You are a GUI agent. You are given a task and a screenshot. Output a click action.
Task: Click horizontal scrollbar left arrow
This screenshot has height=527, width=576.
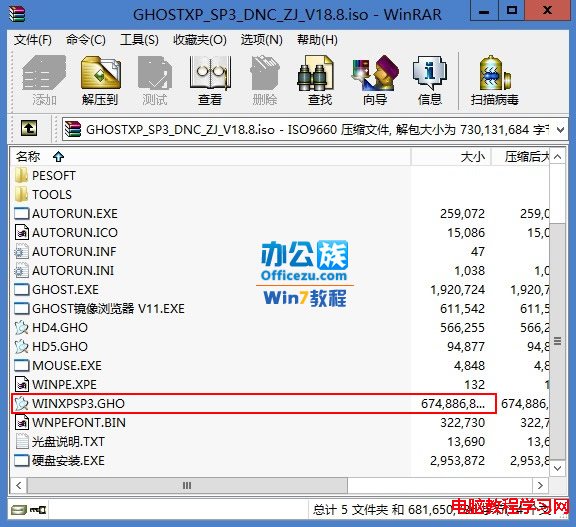click(x=18, y=486)
